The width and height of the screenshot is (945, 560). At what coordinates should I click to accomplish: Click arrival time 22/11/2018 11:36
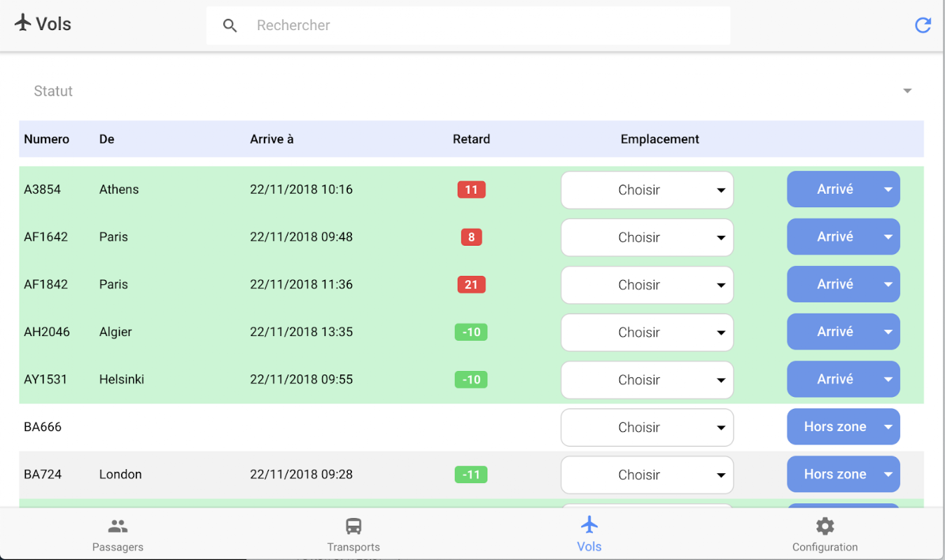point(301,285)
